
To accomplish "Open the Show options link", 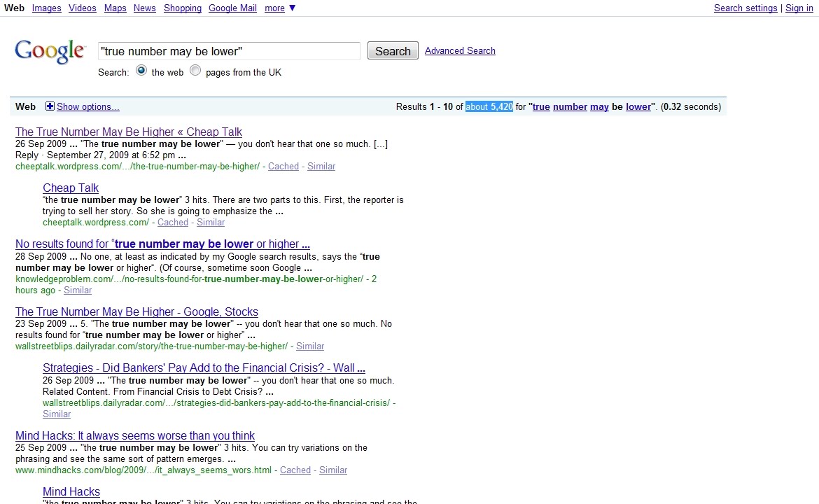I will [87, 106].
